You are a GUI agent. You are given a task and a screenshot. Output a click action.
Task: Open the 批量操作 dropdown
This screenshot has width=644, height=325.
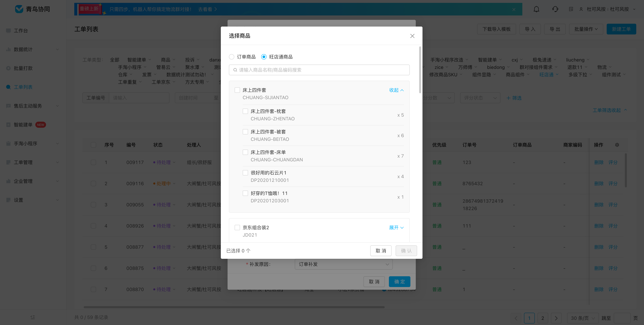pos(586,29)
